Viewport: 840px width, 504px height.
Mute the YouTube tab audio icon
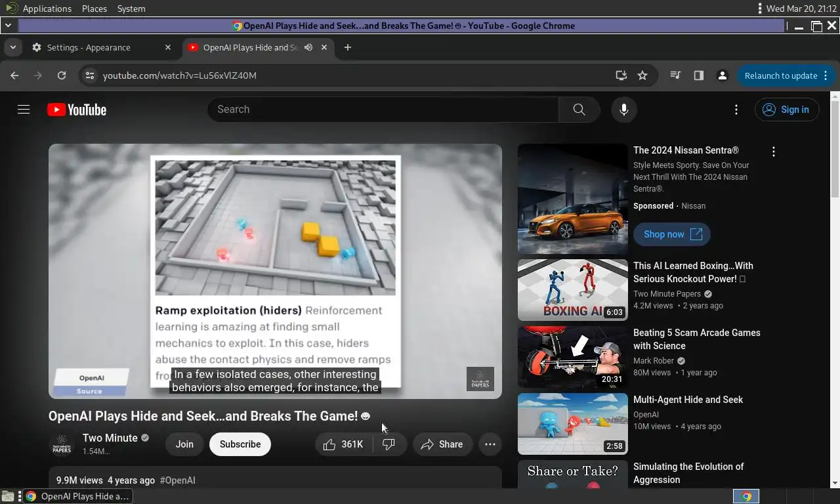(x=308, y=47)
